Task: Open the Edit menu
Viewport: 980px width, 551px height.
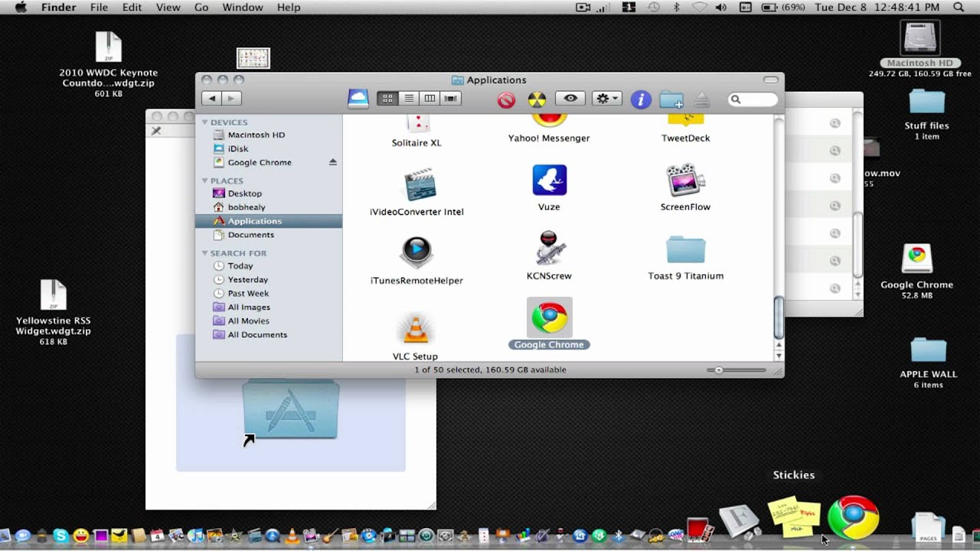Action: (132, 8)
